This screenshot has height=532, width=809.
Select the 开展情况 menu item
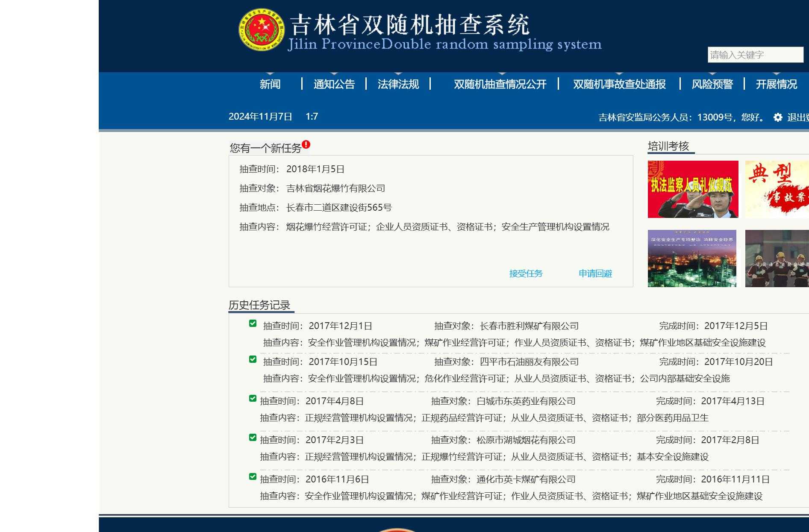point(776,85)
